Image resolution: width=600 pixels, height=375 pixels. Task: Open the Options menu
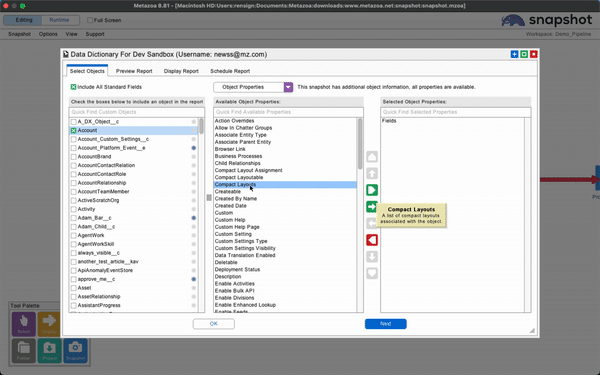(48, 34)
